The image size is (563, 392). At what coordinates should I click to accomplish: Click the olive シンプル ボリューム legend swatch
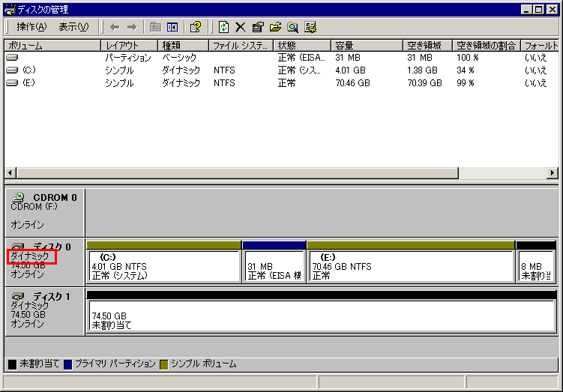(x=163, y=364)
